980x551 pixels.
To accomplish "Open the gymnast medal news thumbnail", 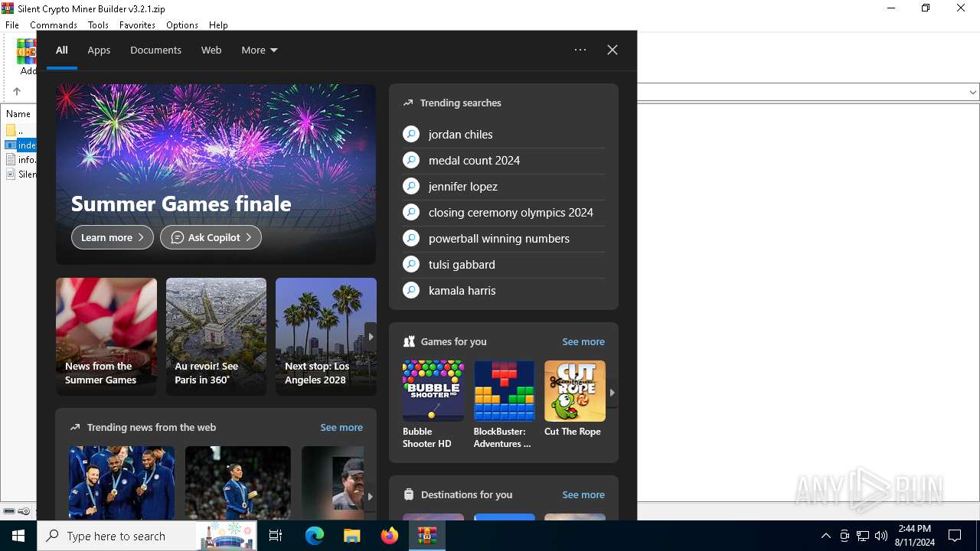I will pos(238,483).
